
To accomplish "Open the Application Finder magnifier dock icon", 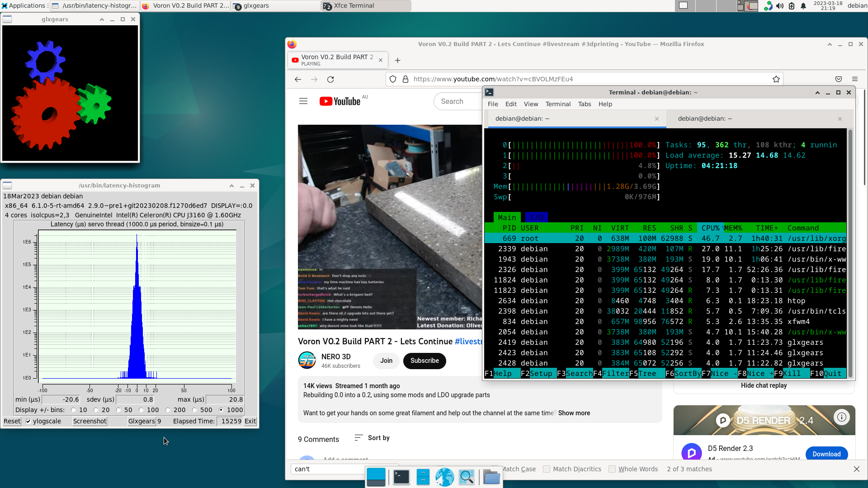I will coord(467,477).
